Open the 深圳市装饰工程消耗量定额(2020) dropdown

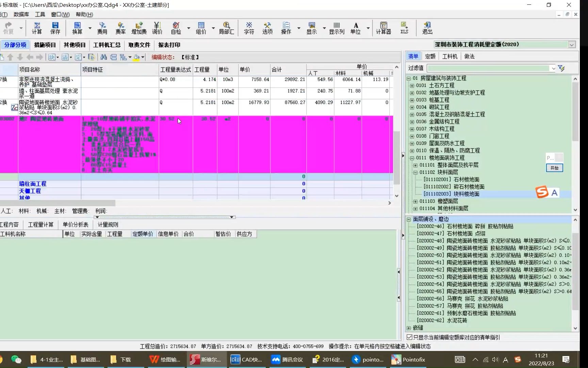[572, 44]
